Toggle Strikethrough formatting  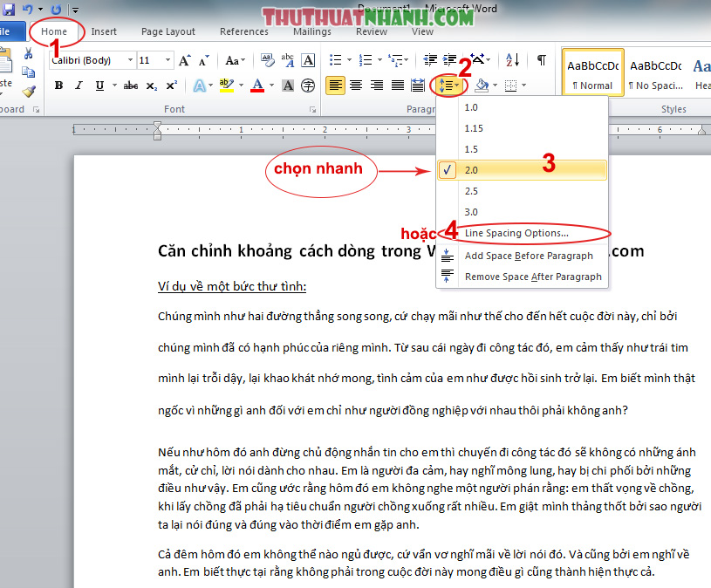tap(131, 85)
